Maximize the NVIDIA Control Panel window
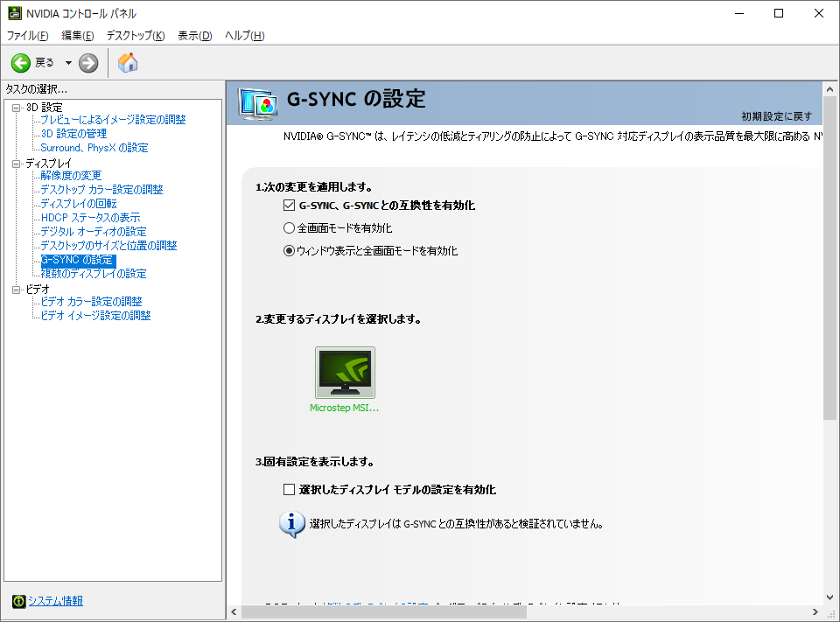Screen dimensions: 840x622 point(779,13)
